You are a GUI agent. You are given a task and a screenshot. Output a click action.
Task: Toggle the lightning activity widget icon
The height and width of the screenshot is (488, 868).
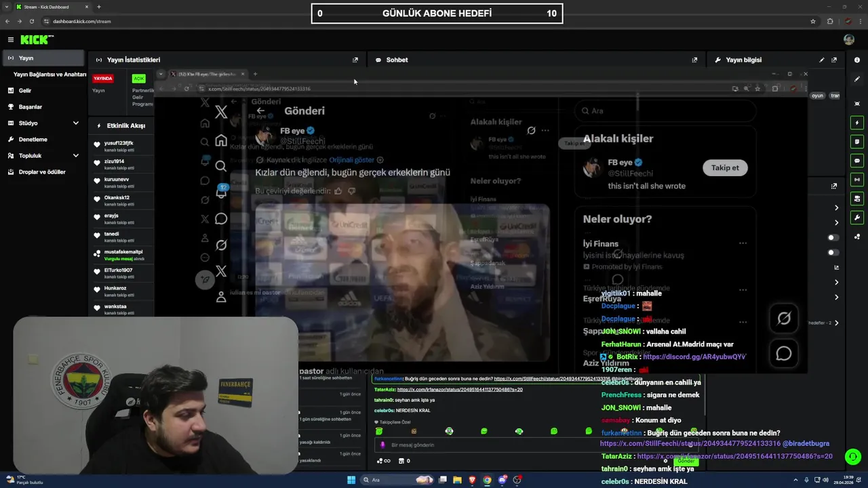[x=857, y=123]
